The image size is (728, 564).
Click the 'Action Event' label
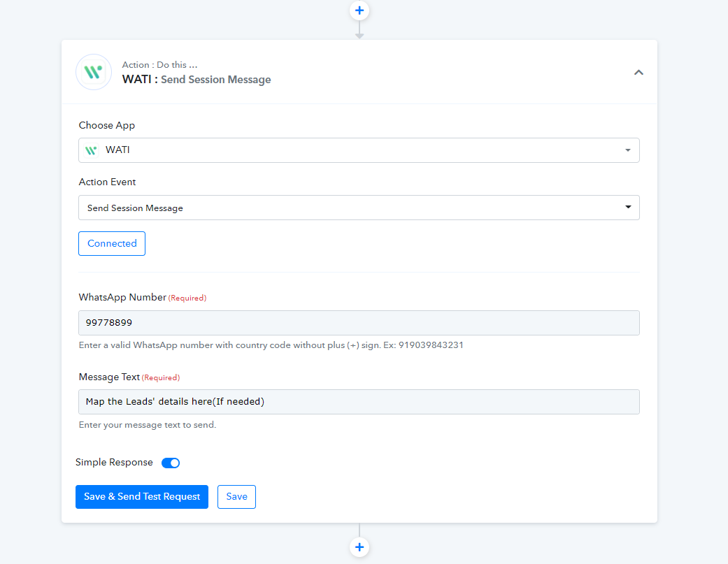107,182
